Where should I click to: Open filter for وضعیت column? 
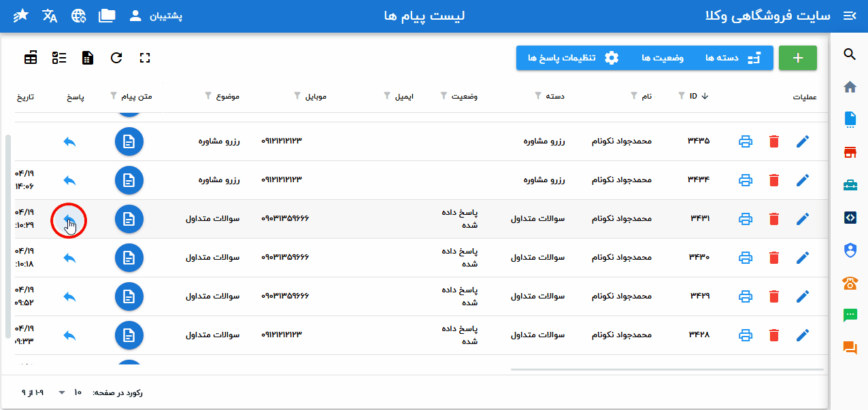(x=444, y=96)
